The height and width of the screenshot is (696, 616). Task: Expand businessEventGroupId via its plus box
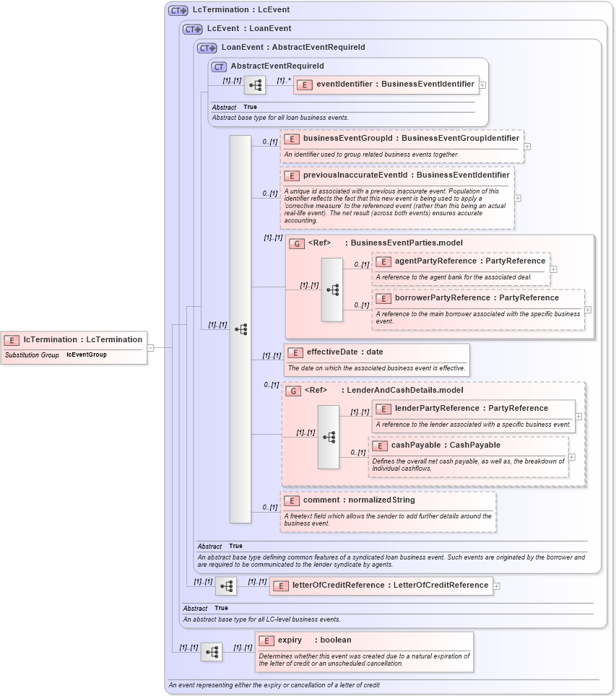(526, 147)
